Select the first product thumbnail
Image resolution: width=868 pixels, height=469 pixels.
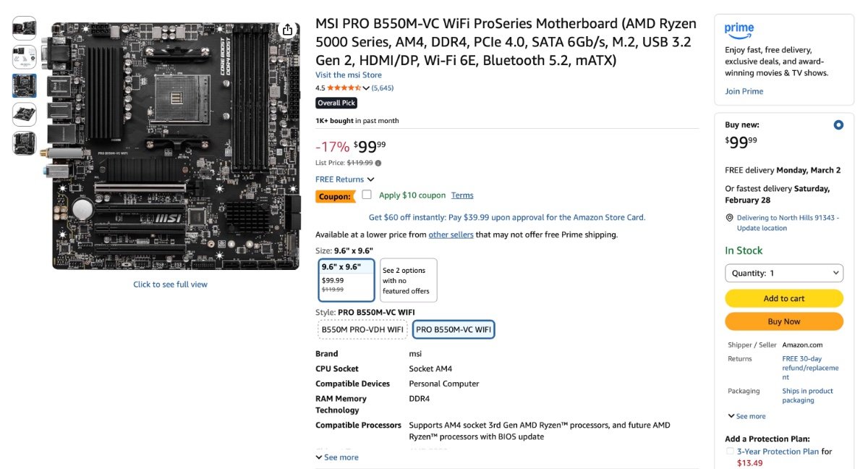pos(25,28)
